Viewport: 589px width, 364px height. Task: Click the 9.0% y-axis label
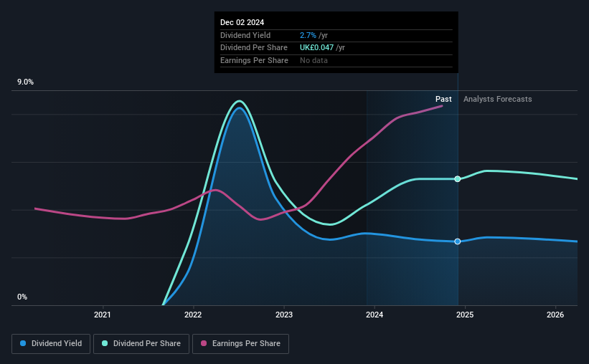point(25,82)
